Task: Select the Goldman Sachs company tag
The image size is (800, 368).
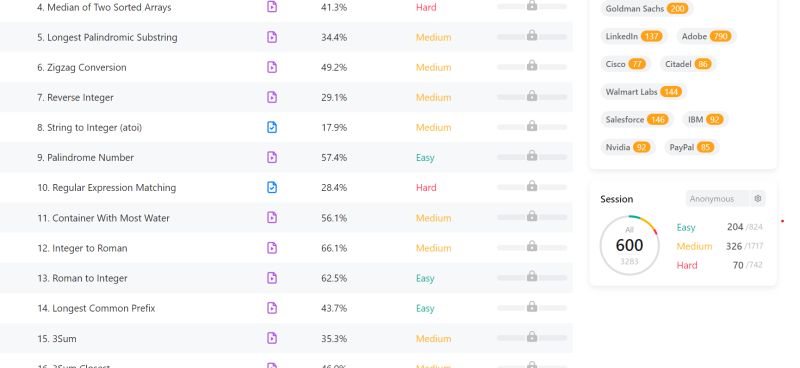Action: (646, 9)
